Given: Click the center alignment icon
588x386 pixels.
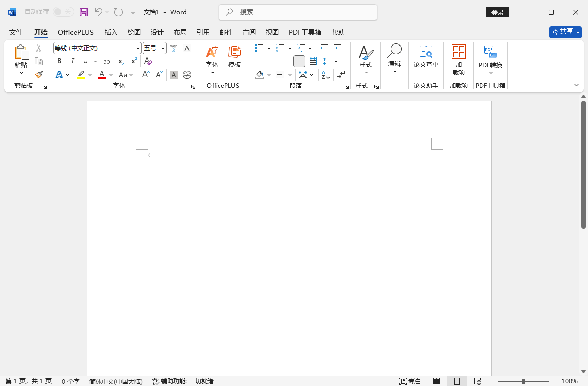Looking at the screenshot, I should (x=273, y=61).
